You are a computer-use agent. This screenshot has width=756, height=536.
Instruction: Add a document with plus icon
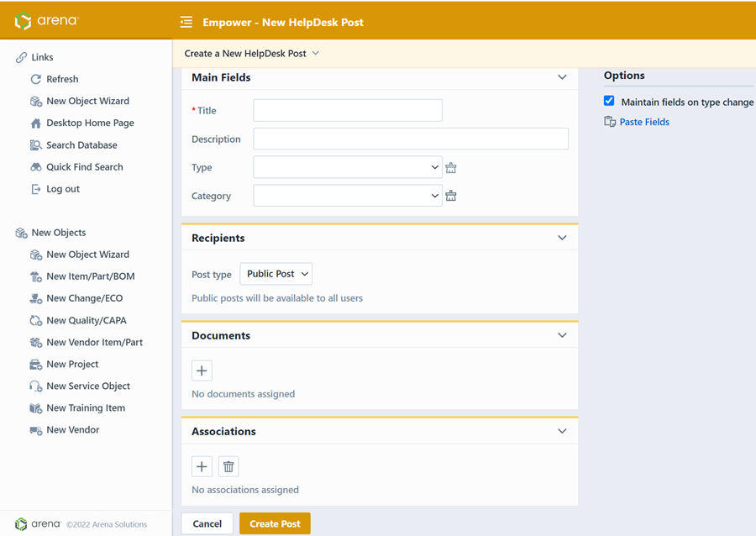pyautogui.click(x=202, y=370)
